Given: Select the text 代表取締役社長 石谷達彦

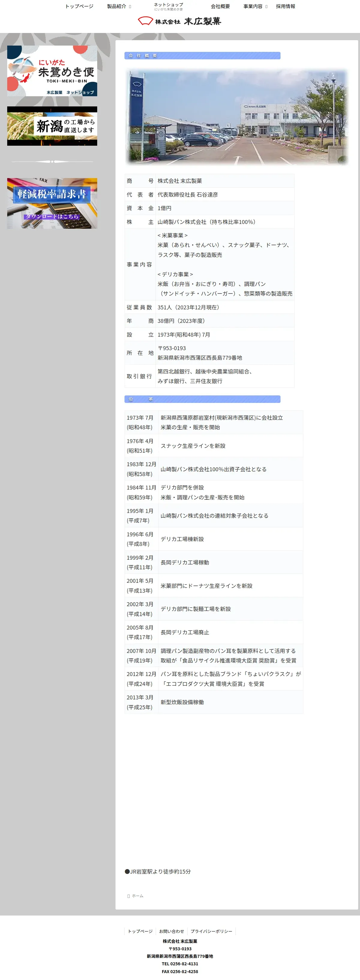Looking at the screenshot, I should 188,194.
